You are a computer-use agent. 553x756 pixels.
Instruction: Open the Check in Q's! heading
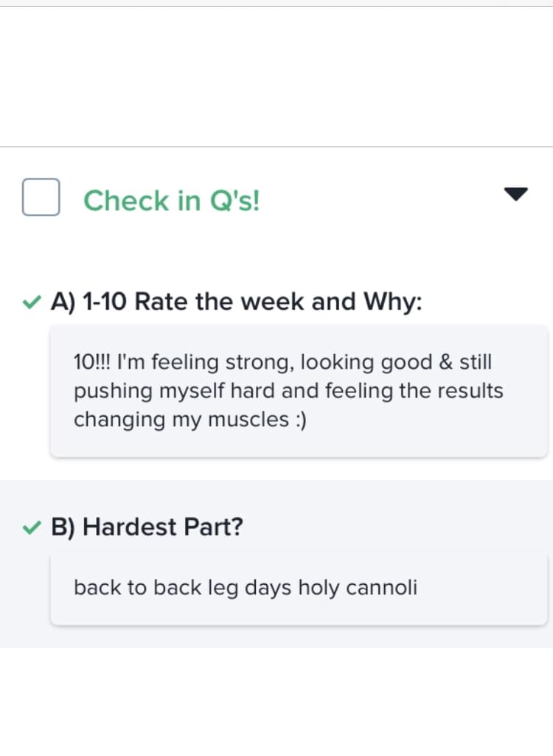[172, 201]
